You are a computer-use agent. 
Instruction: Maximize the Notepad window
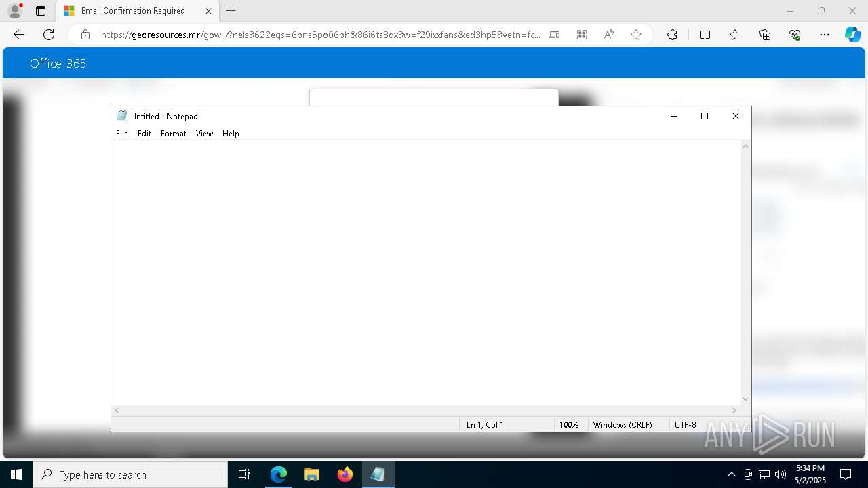[x=705, y=116]
